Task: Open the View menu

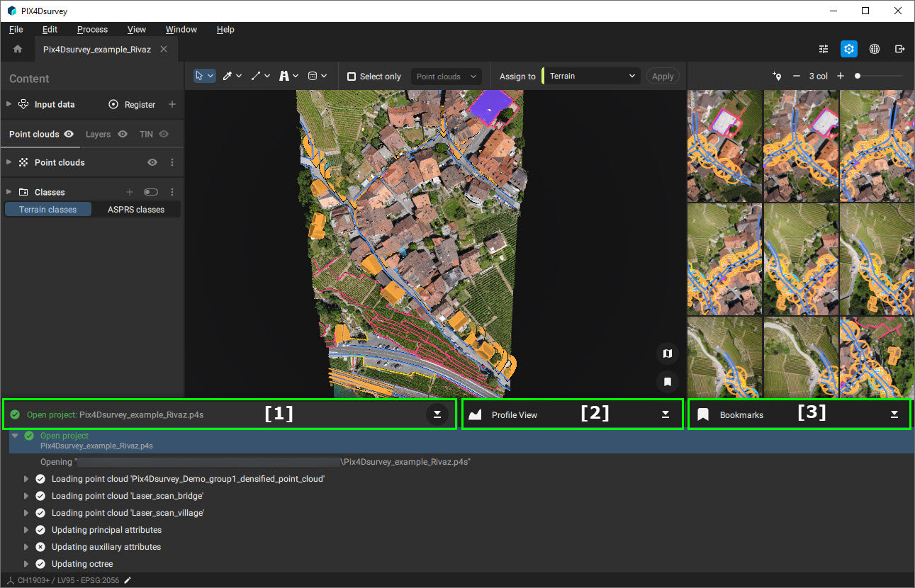Action: 137,30
